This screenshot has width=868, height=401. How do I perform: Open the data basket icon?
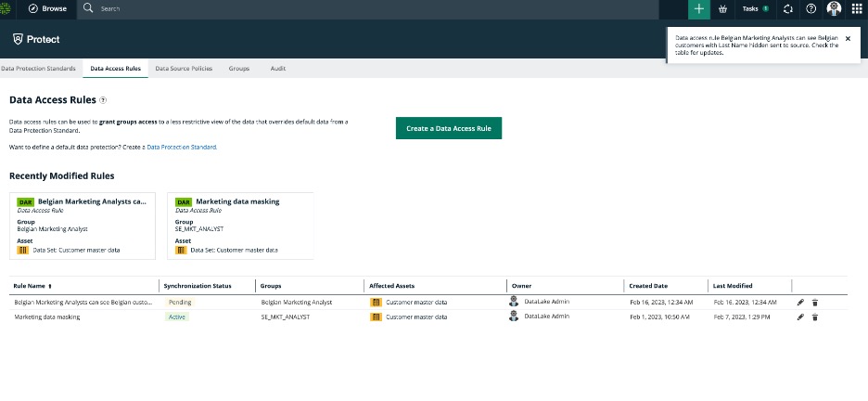pyautogui.click(x=722, y=8)
